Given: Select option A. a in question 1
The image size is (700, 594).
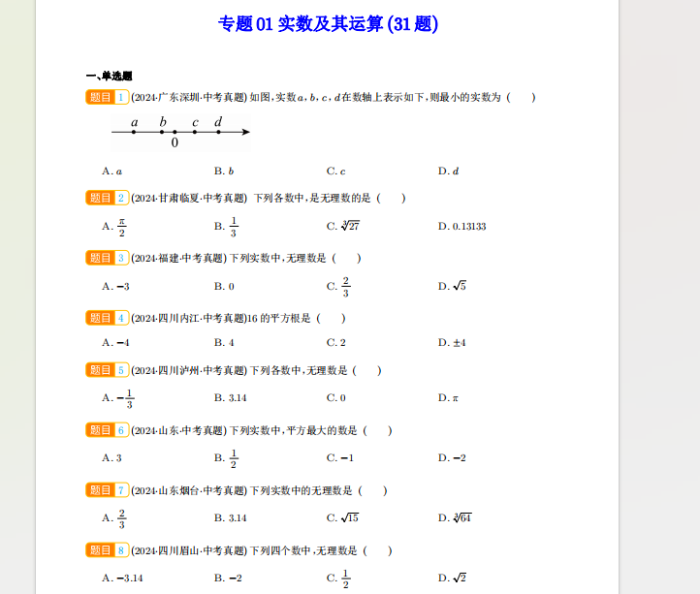Looking at the screenshot, I should (x=112, y=172).
